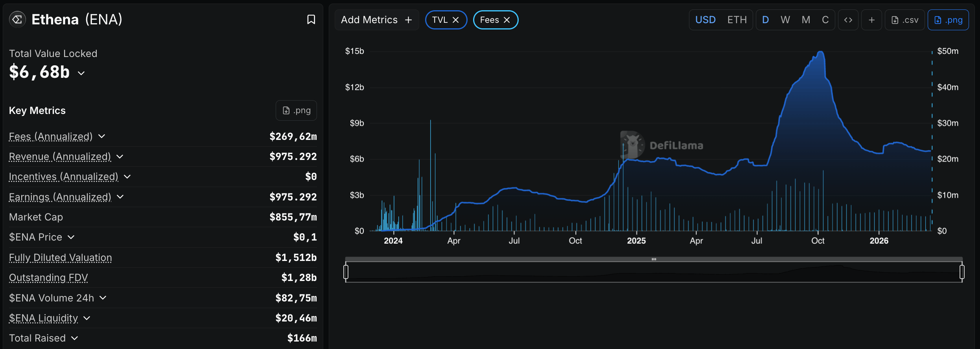Click the plus icon beside embed button
The image size is (980, 349).
pyautogui.click(x=872, y=20)
